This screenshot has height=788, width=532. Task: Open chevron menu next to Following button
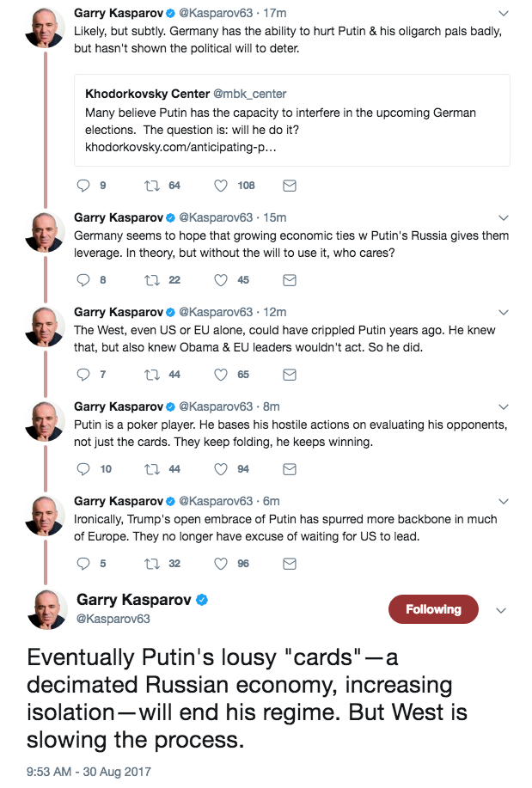(501, 610)
